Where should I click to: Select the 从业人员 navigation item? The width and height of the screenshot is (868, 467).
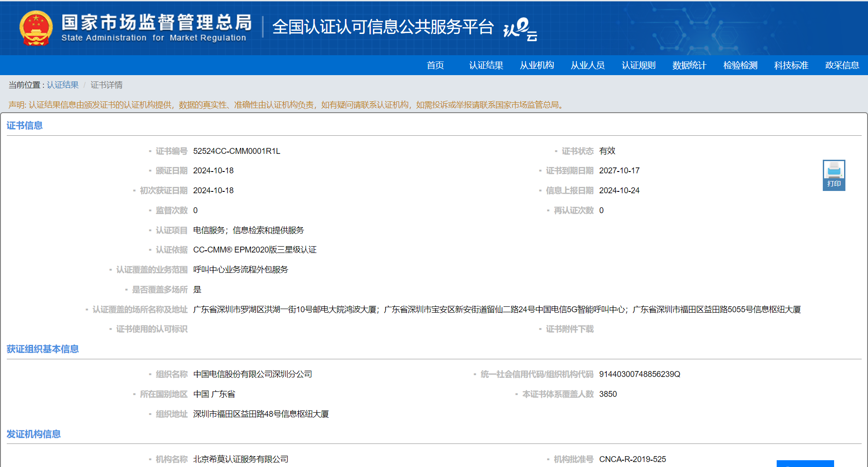point(587,65)
